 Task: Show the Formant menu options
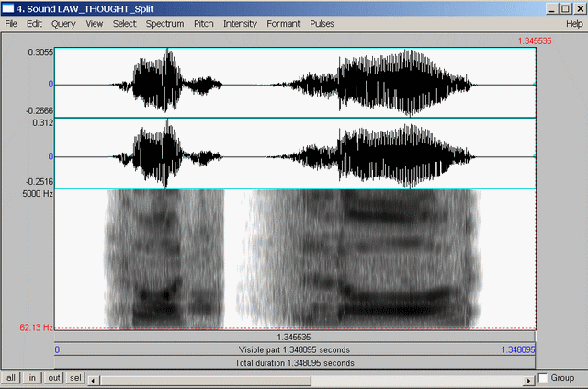coord(283,23)
